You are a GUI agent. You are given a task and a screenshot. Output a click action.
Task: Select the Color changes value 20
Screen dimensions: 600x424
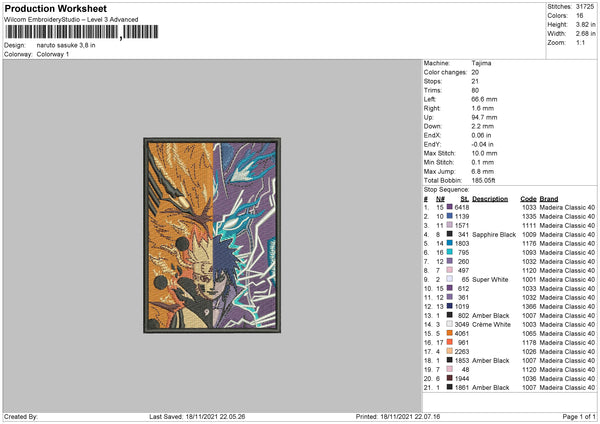point(475,72)
